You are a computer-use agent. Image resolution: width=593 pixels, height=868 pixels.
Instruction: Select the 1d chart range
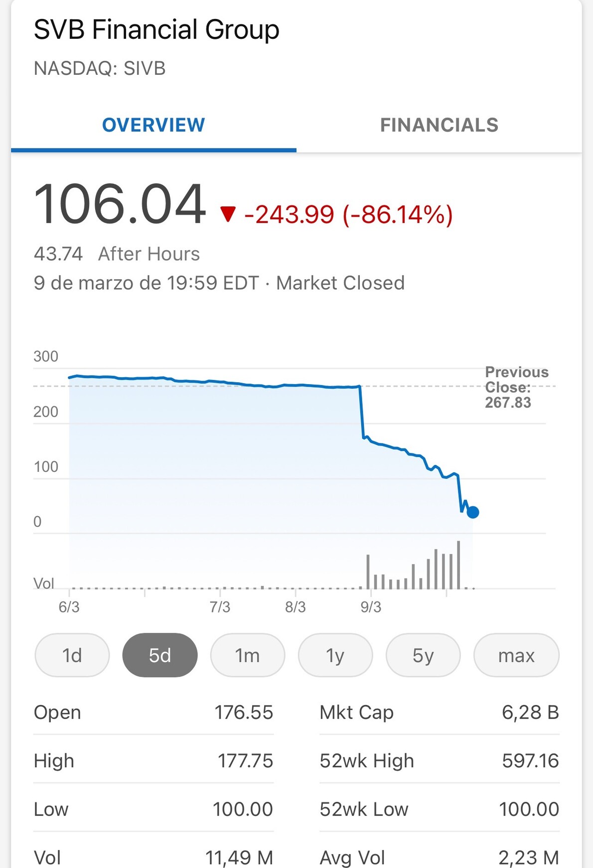click(x=72, y=655)
